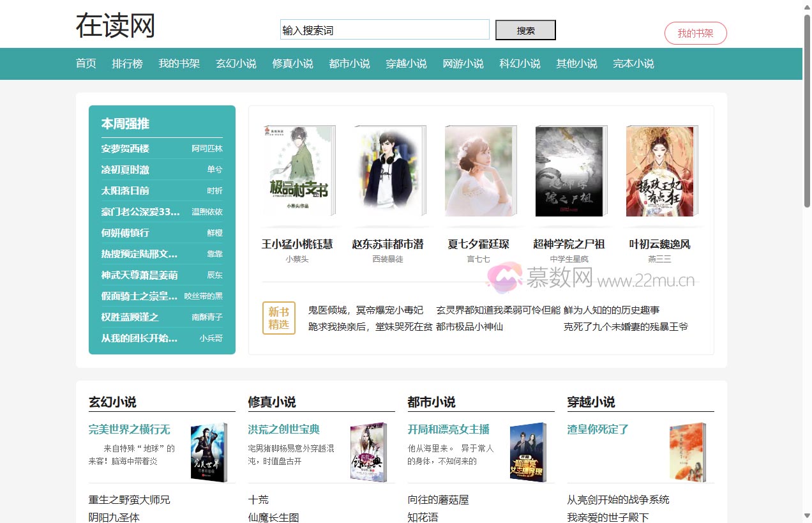Open the 都市小说 navigation menu item
The width and height of the screenshot is (812, 523).
[x=349, y=64]
